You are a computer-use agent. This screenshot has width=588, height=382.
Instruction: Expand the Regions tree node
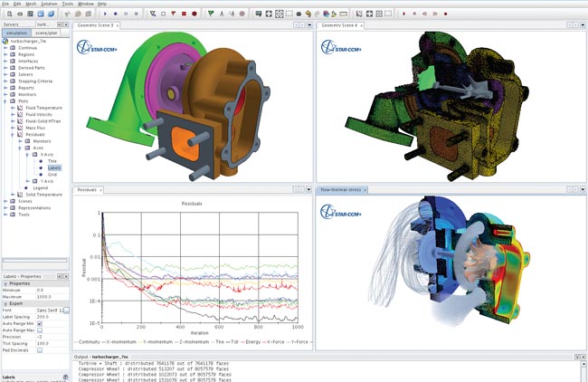5,54
